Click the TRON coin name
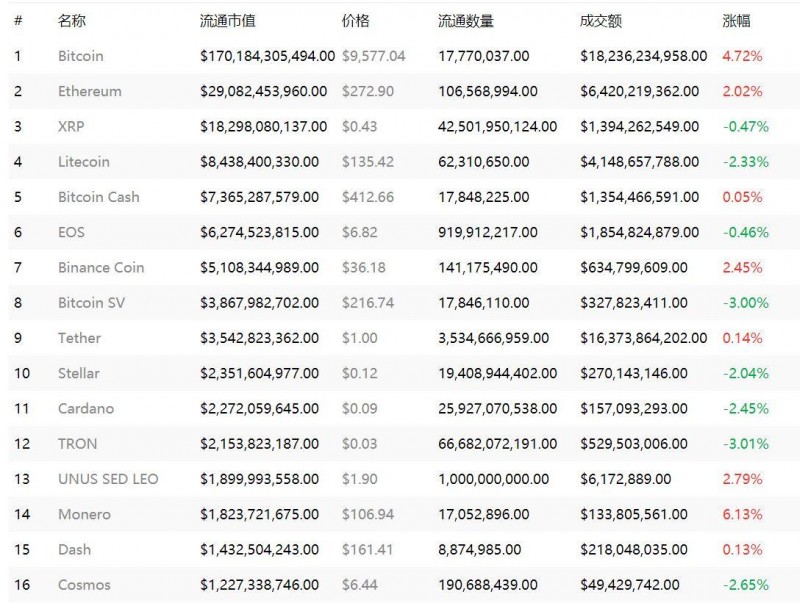 point(77,443)
